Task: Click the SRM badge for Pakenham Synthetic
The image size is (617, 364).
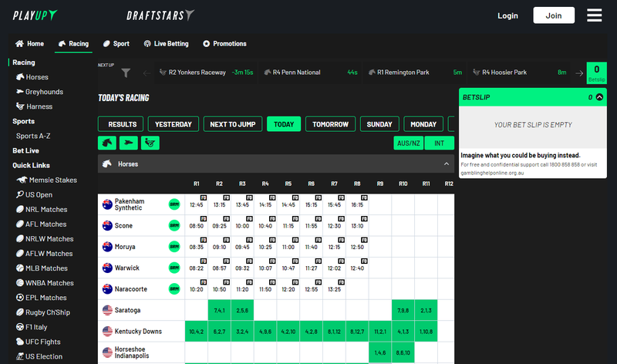Action: point(174,204)
